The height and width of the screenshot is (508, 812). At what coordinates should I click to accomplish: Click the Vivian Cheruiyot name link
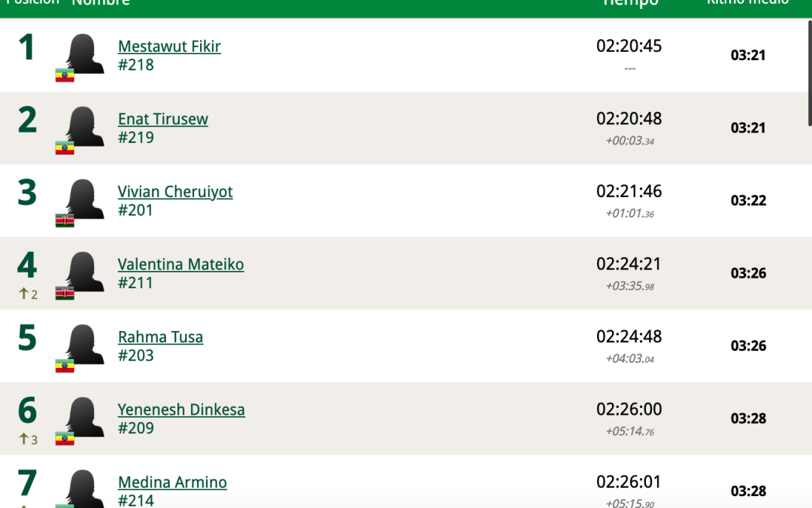click(175, 192)
